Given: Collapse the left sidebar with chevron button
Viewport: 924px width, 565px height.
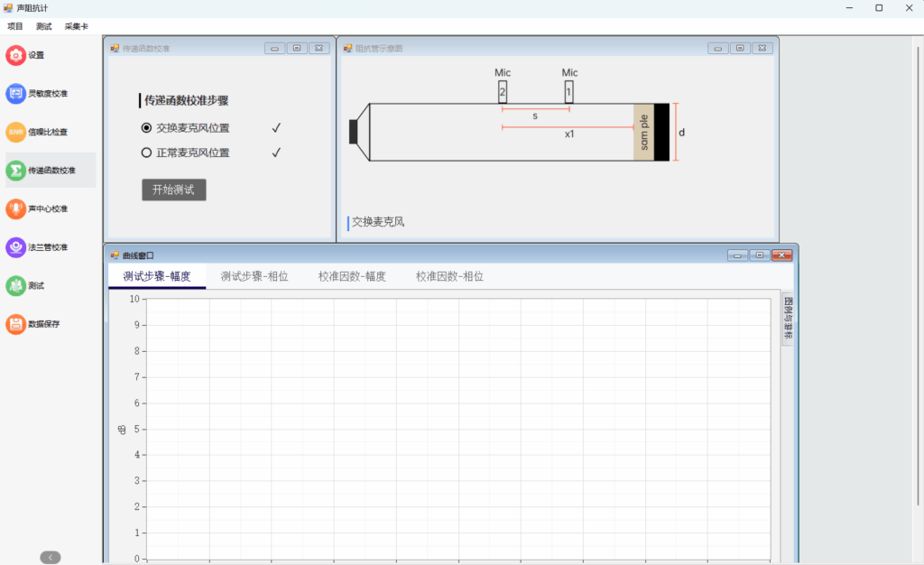Looking at the screenshot, I should point(51,557).
